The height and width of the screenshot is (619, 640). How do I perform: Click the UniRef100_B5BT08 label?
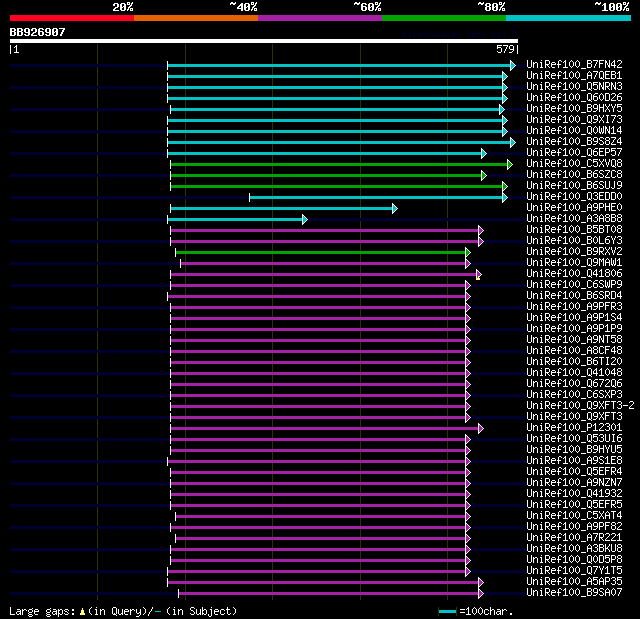[574, 230]
